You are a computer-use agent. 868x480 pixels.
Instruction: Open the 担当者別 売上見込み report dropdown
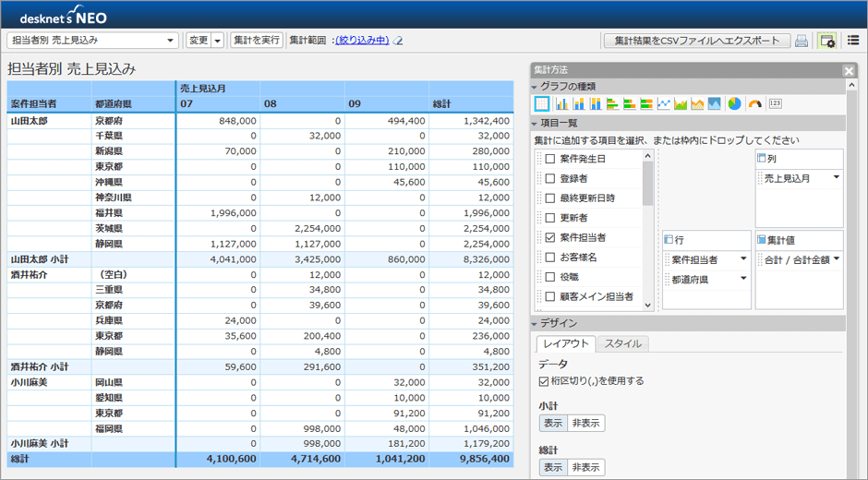[x=92, y=41]
